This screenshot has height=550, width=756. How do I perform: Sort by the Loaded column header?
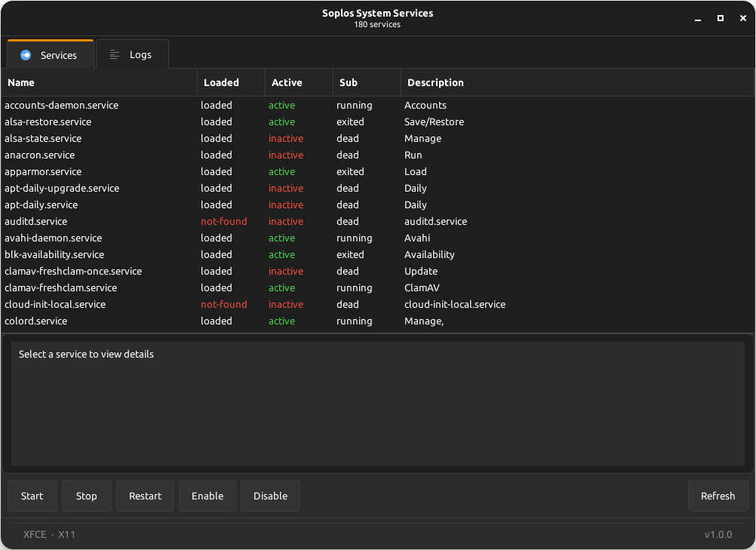coord(231,82)
